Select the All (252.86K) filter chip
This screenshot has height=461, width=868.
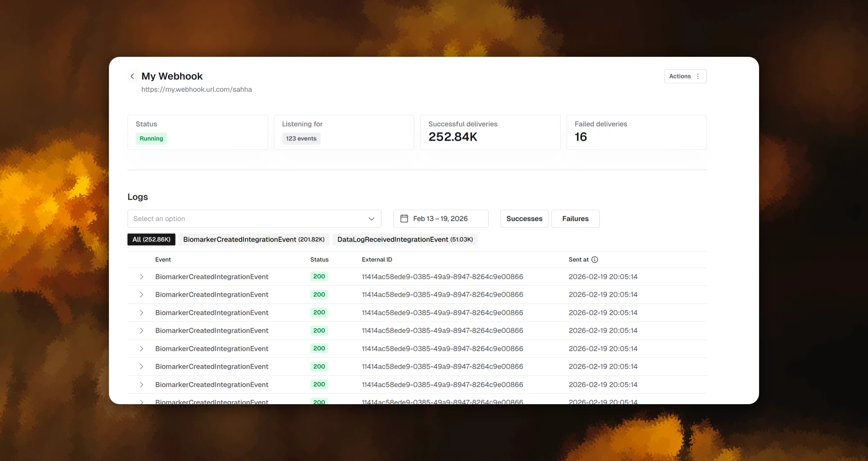[x=151, y=239]
